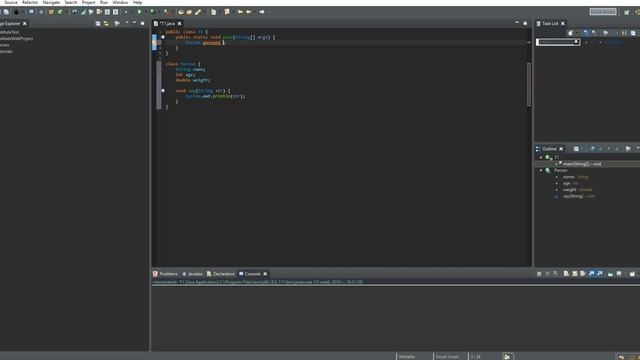The width and height of the screenshot is (640, 360).
Task: Toggle Hide Static Members in Outline
Action: pos(600,149)
